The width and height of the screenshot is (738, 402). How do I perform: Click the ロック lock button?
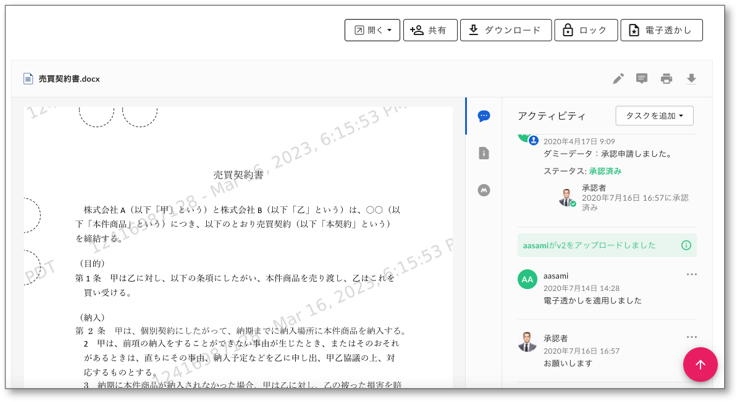[586, 30]
